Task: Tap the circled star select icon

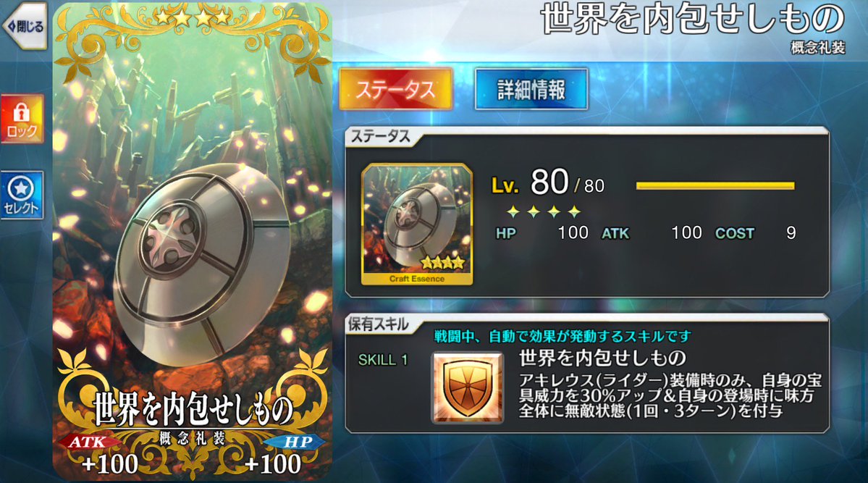Action: pyautogui.click(x=22, y=188)
